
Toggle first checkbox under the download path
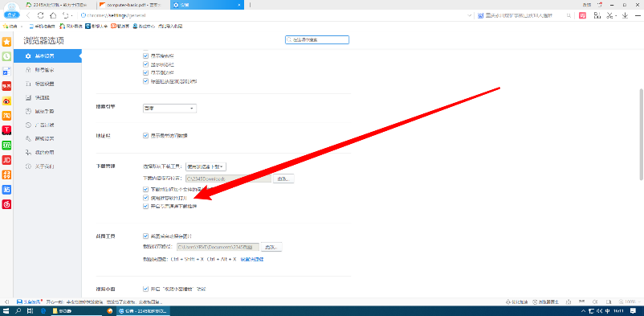click(145, 189)
